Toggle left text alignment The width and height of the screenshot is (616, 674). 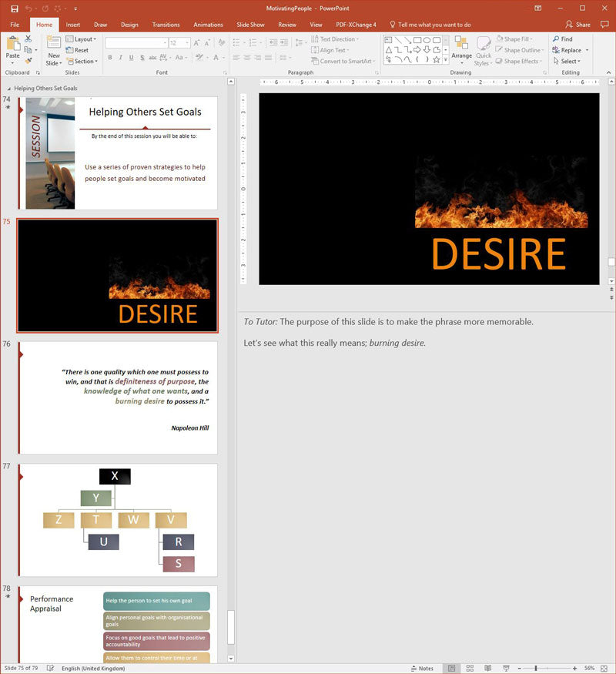coord(236,57)
